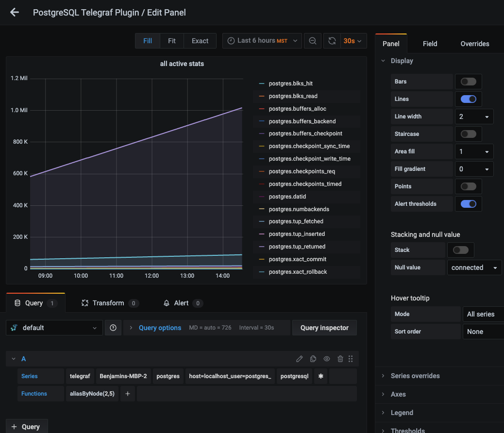Disable Alert thresholds switch
This screenshot has width=504, height=433.
click(469, 204)
